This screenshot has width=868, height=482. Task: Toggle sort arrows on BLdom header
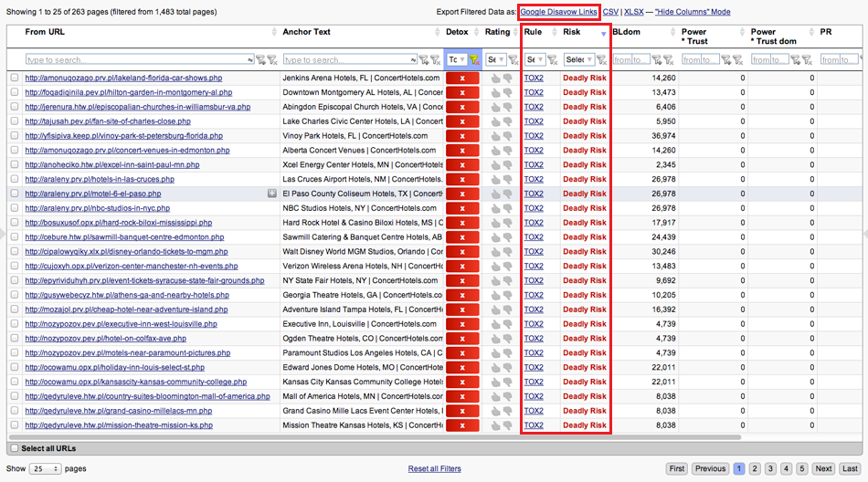pyautogui.click(x=672, y=32)
